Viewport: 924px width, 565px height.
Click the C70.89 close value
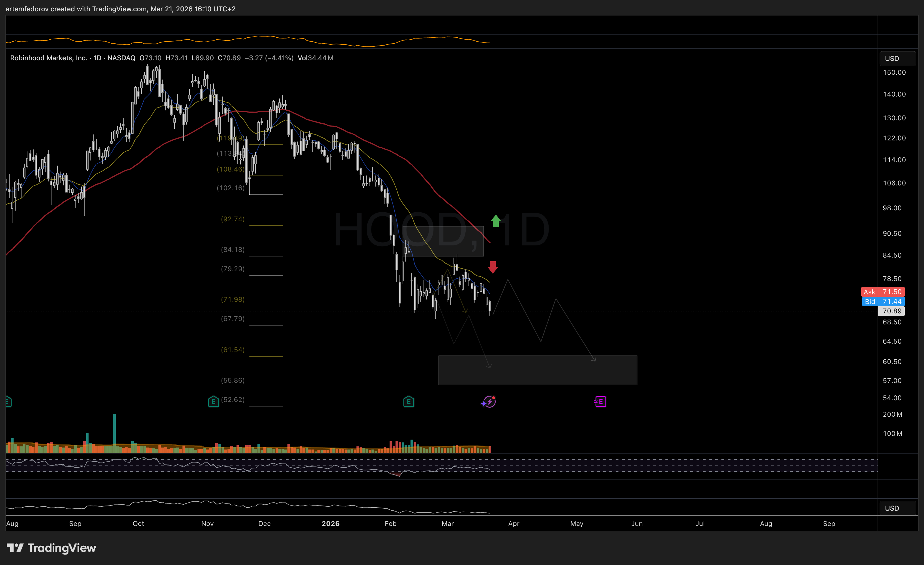coord(229,58)
